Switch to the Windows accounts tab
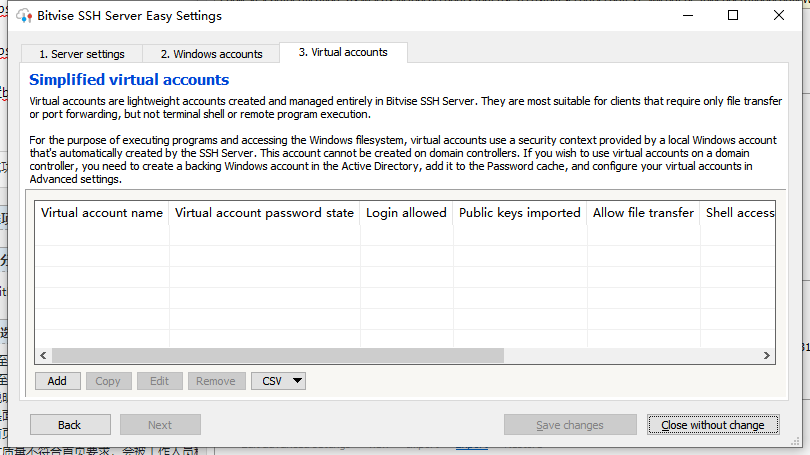Viewport: 810px width, 455px height. [211, 54]
